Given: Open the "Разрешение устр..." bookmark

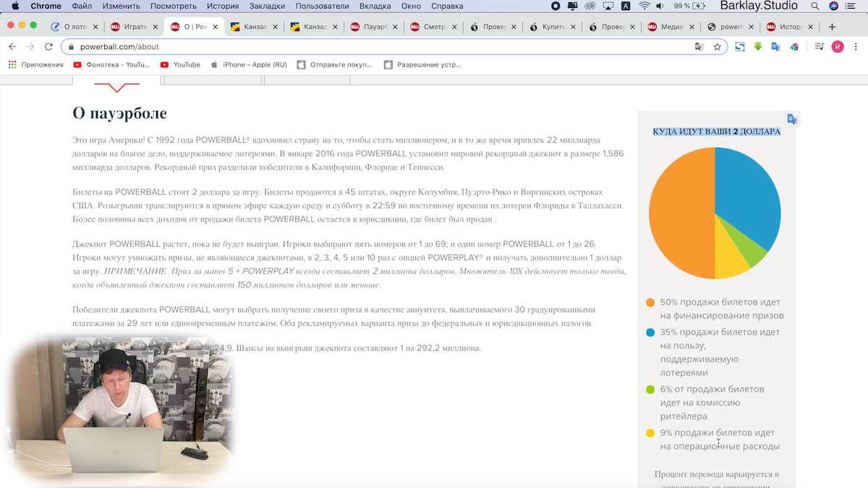Looking at the screenshot, I should click(x=422, y=64).
